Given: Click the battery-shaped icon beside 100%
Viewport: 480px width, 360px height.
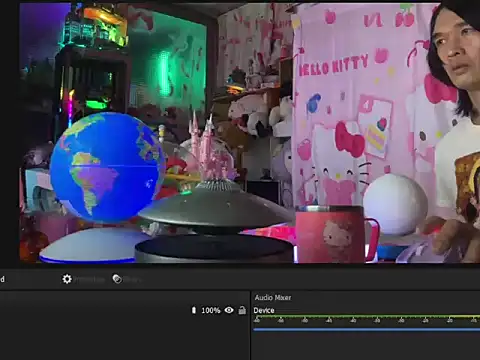Looking at the screenshot, I should (x=194, y=310).
